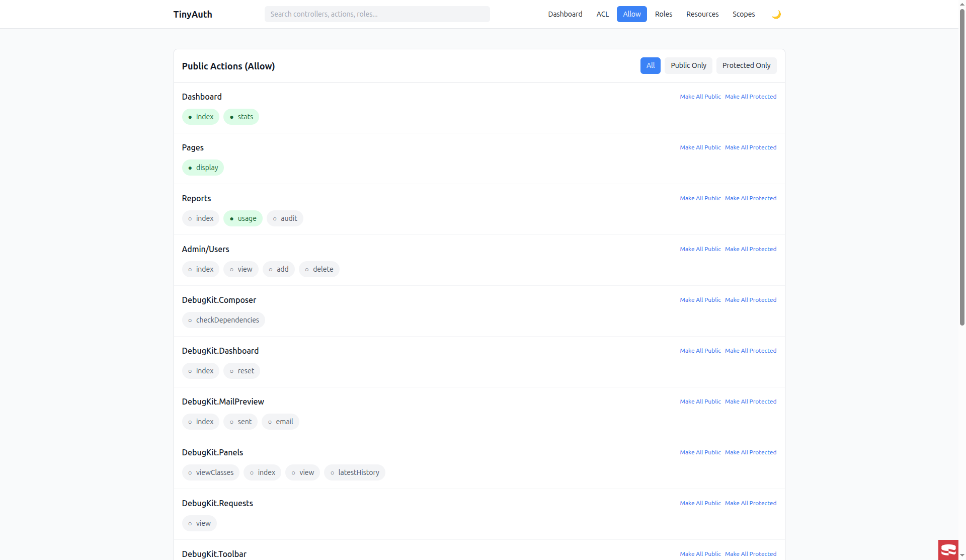Image resolution: width=966 pixels, height=560 pixels.
Task: Open the Roles tab in the navigation
Action: pos(663,14)
